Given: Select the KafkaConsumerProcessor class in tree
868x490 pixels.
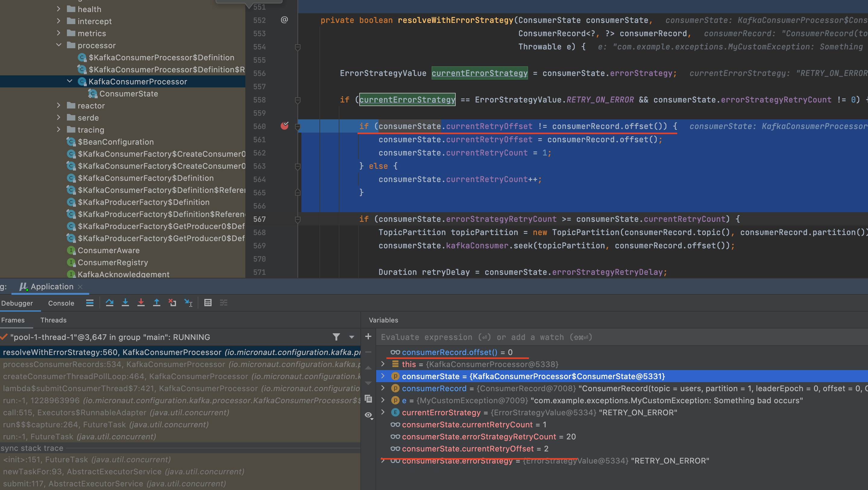Looking at the screenshot, I should pyautogui.click(x=138, y=81).
